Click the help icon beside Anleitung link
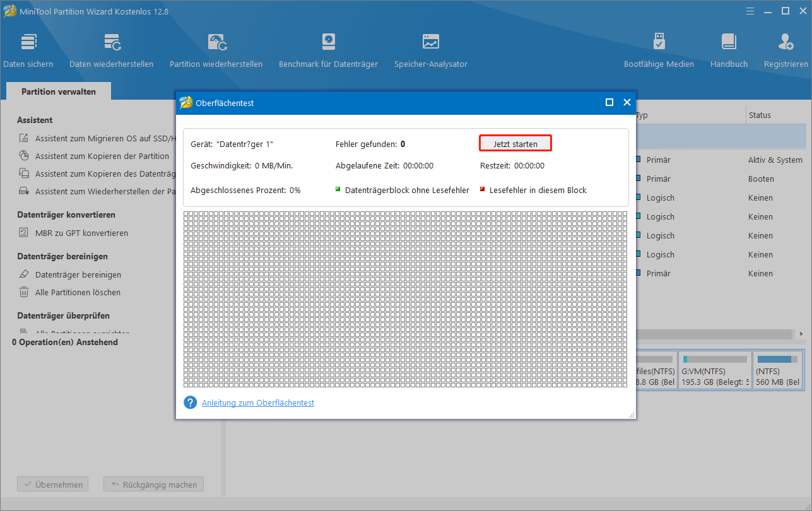This screenshot has width=812, height=511. coord(190,402)
